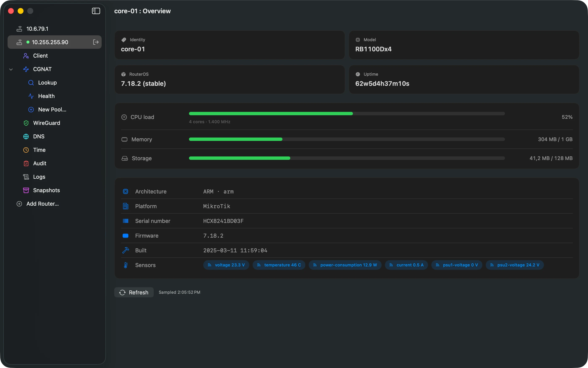Click the New Pool plus icon
The image size is (588, 368).
pos(31,110)
